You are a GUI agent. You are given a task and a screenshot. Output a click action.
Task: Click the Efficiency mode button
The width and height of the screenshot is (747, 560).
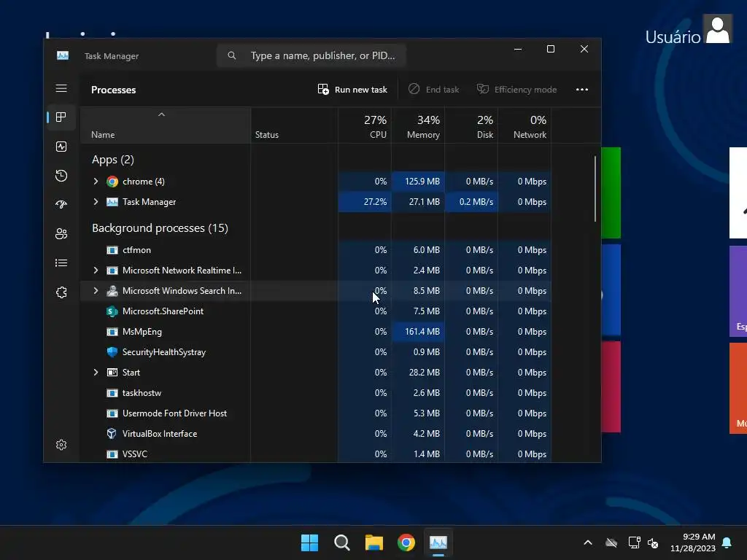tap(517, 90)
